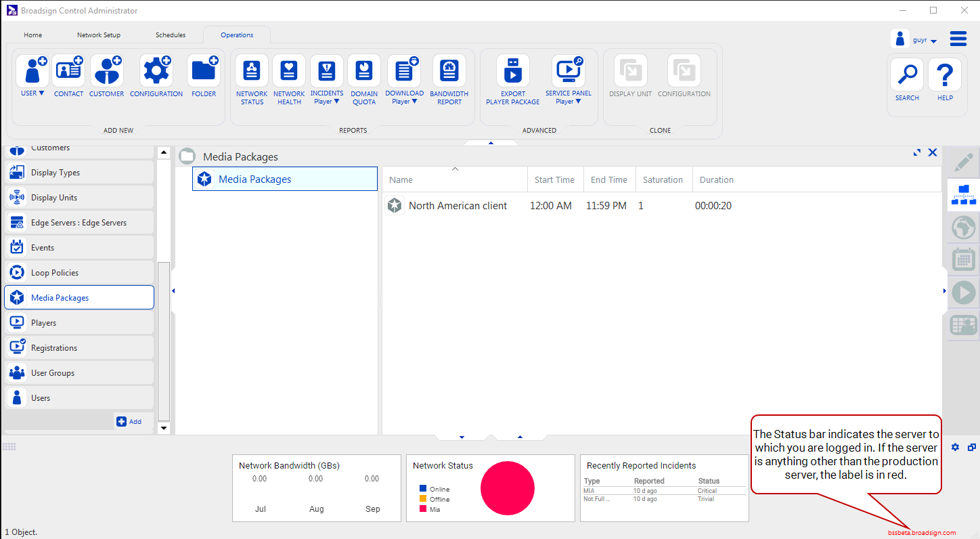
Task: Click the settings gear above the status bar
Action: click(955, 448)
